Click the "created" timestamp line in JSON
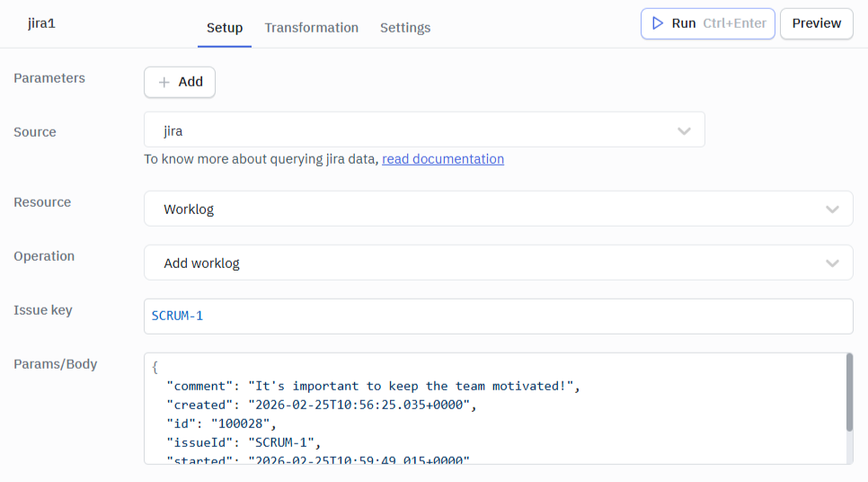The height and width of the screenshot is (482, 868). coord(322,405)
